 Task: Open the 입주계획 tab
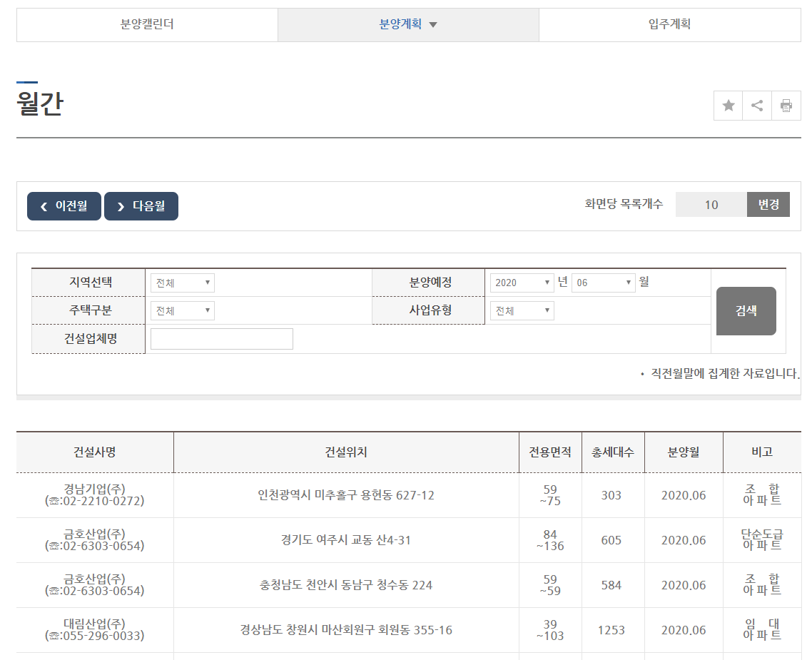point(669,24)
